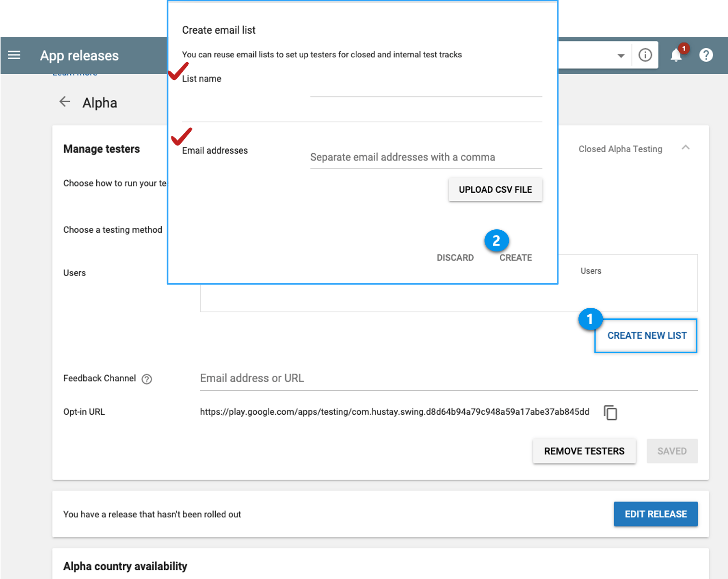Click the Saved button

672,451
